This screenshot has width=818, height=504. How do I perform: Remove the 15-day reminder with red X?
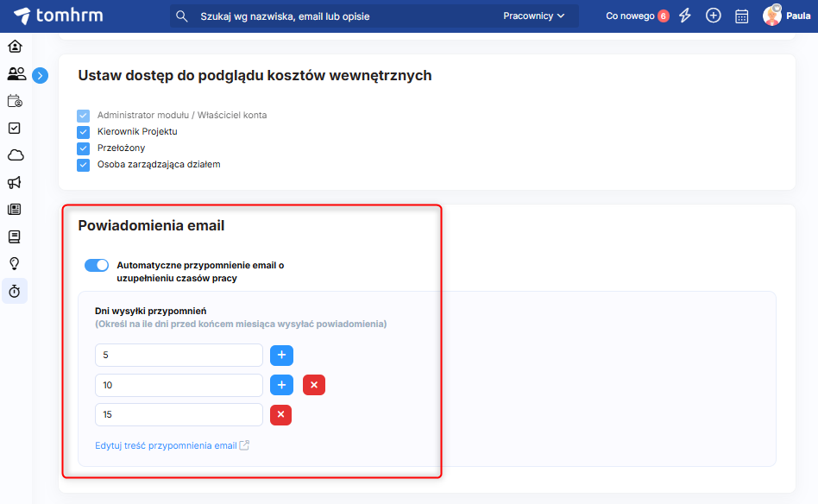tap(280, 415)
